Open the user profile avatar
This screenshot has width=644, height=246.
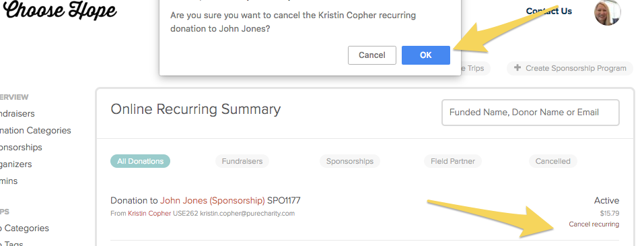pos(608,12)
